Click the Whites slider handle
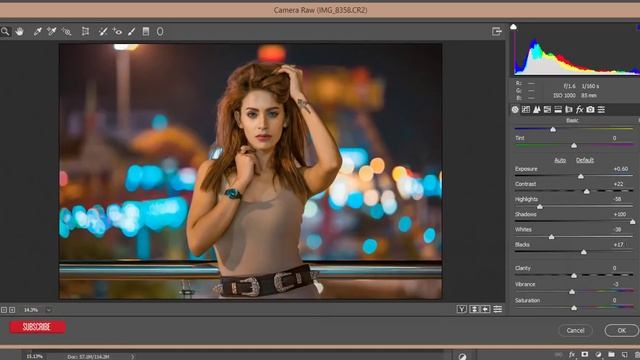Image resolution: width=640 pixels, height=360 pixels. (x=551, y=237)
